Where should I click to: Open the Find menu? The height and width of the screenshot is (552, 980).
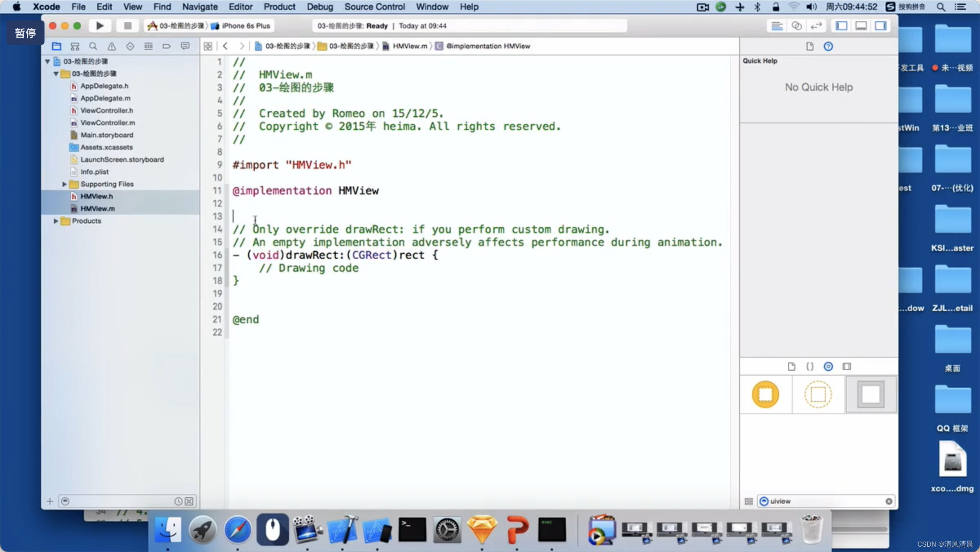point(162,7)
